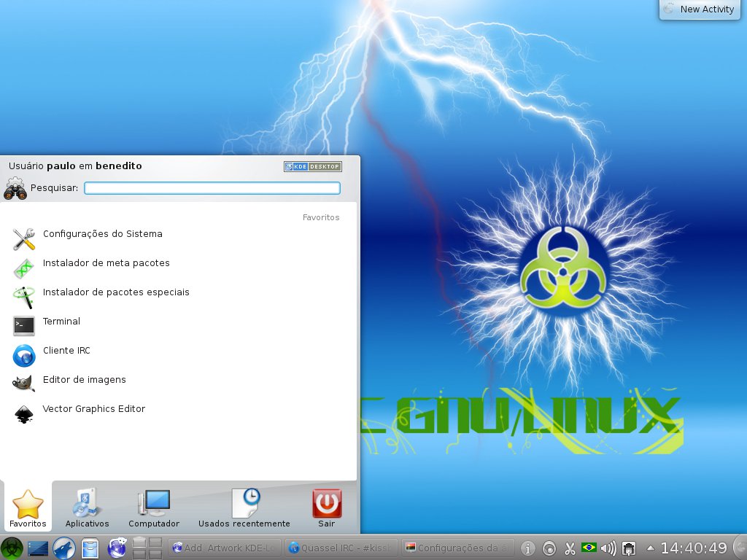This screenshot has height=560, width=747.
Task: Click the New Activity button
Action: coord(700,9)
